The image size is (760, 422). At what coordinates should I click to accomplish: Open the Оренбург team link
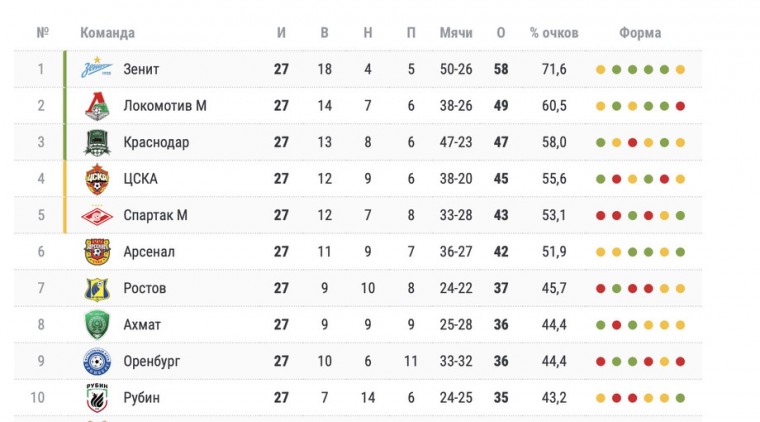click(152, 361)
